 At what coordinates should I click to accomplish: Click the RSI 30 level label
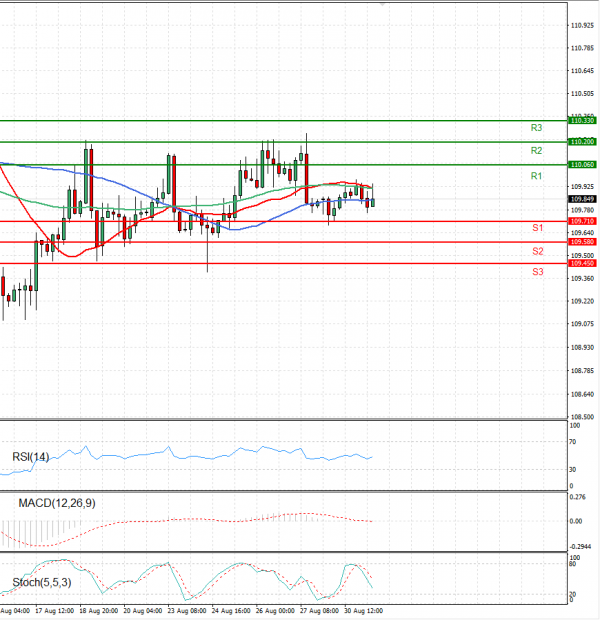[572, 470]
